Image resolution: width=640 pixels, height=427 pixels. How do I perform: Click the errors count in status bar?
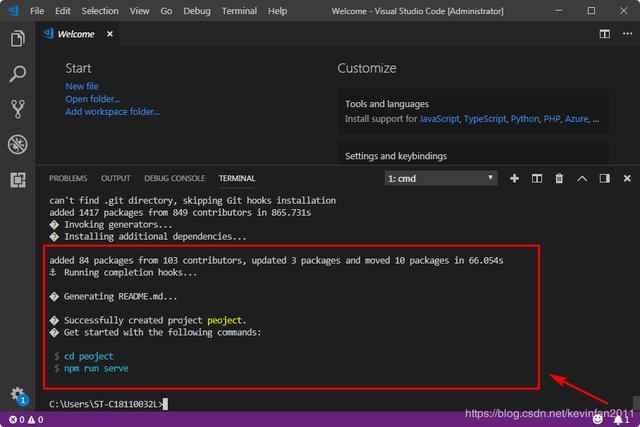pyautogui.click(x=17, y=420)
